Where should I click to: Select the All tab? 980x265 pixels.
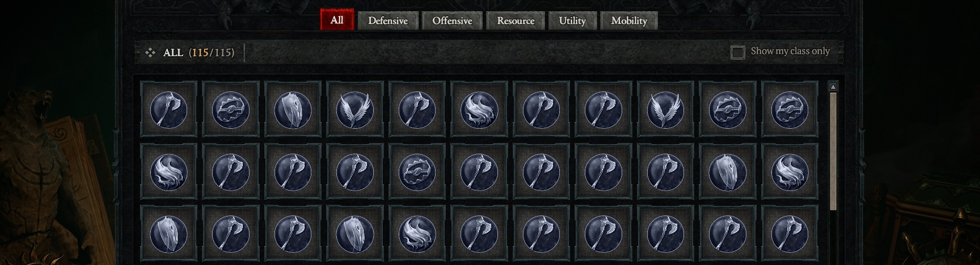click(337, 20)
